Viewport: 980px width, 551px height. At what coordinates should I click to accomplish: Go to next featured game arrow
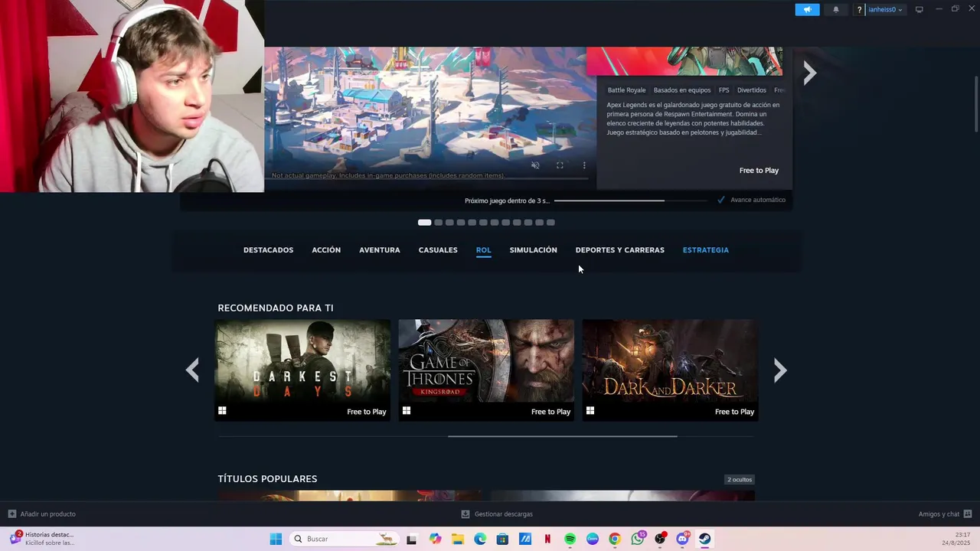810,73
